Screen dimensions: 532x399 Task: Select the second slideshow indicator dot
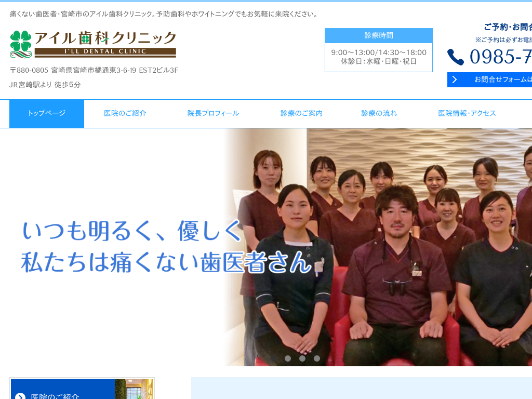pyautogui.click(x=302, y=358)
